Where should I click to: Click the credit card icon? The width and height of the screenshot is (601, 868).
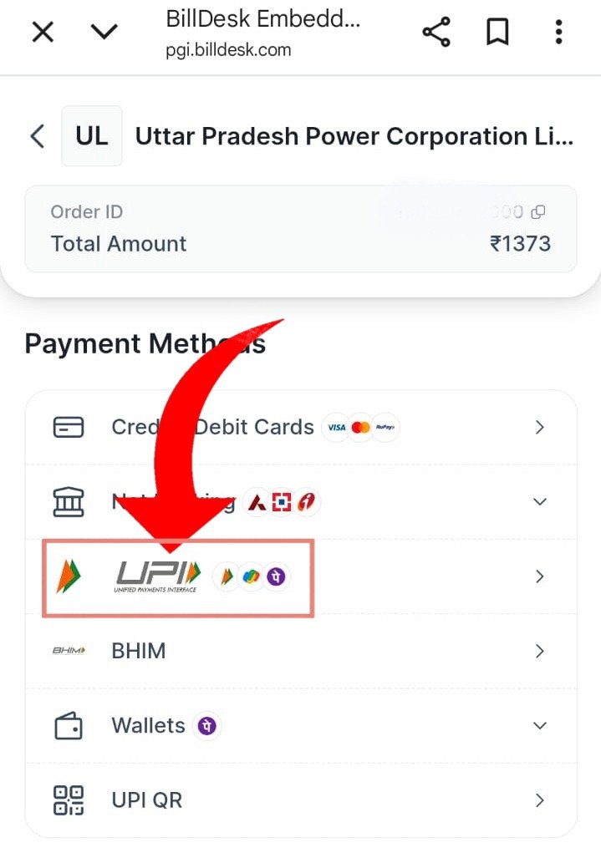[68, 428]
